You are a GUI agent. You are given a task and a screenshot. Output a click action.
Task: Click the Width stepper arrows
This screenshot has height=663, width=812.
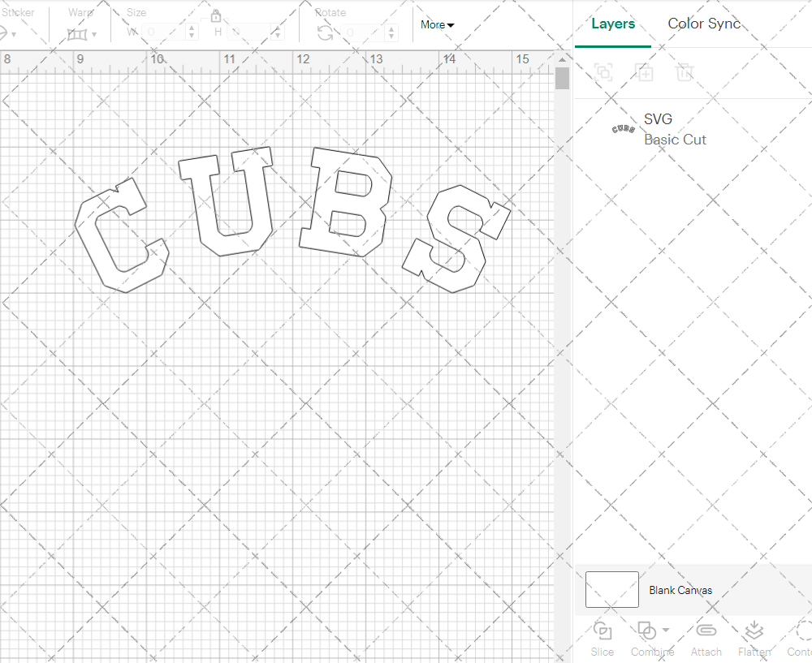192,32
